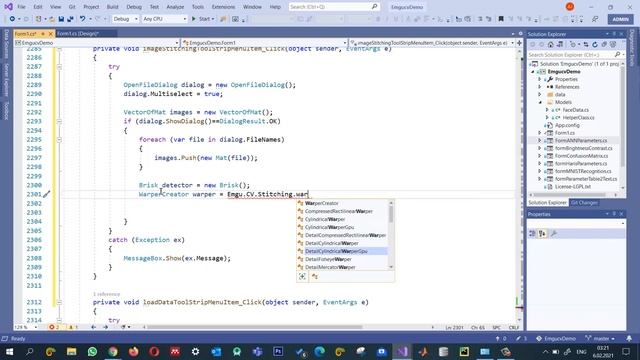Open the Debug configuration dropdown

[x=125, y=19]
